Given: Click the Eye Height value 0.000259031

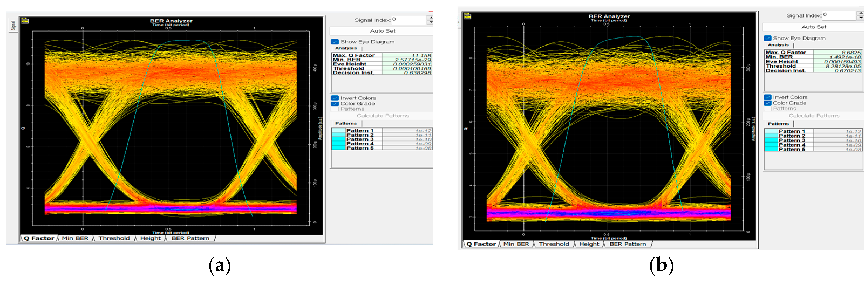Looking at the screenshot, I should 407,64.
